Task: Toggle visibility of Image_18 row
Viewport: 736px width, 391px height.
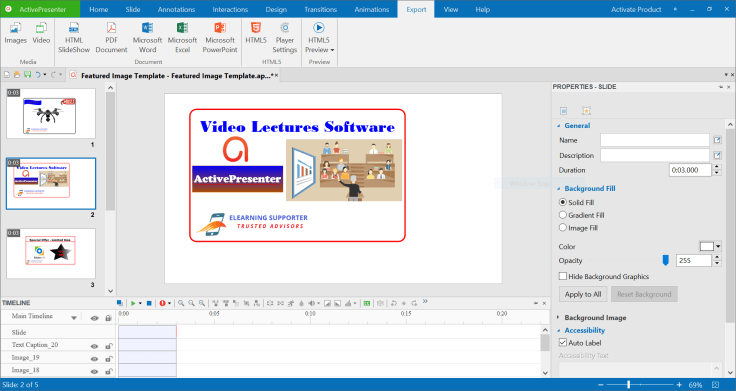Action: coord(94,371)
